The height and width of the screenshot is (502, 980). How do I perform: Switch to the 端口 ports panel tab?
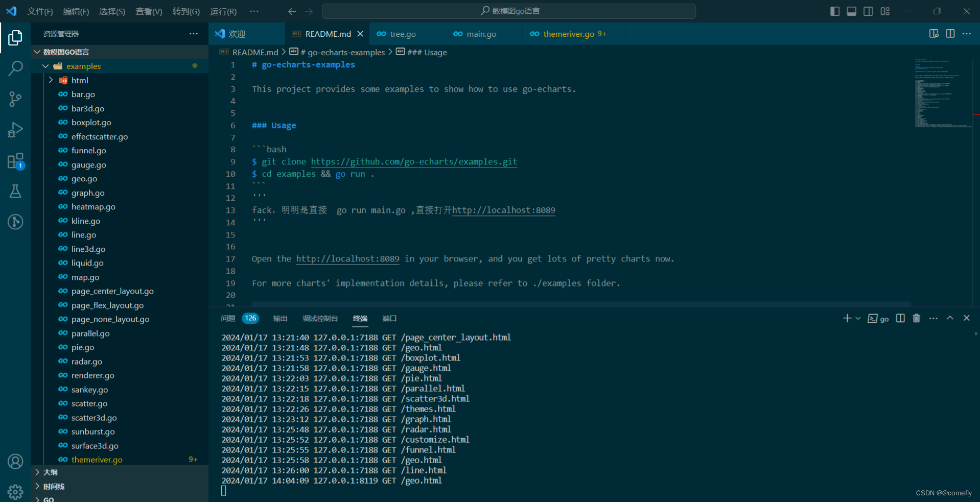pyautogui.click(x=389, y=318)
